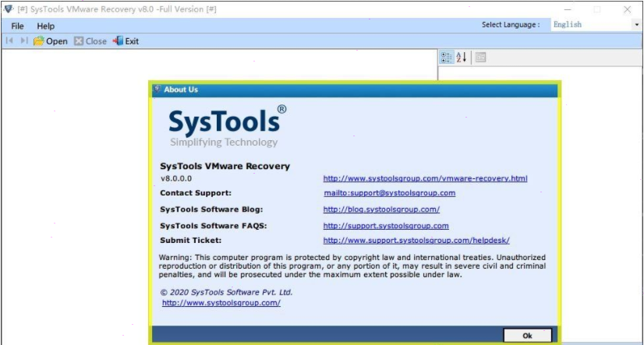644x345 pixels.
Task: Click the SysTools logo in About dialog
Action: tap(228, 127)
